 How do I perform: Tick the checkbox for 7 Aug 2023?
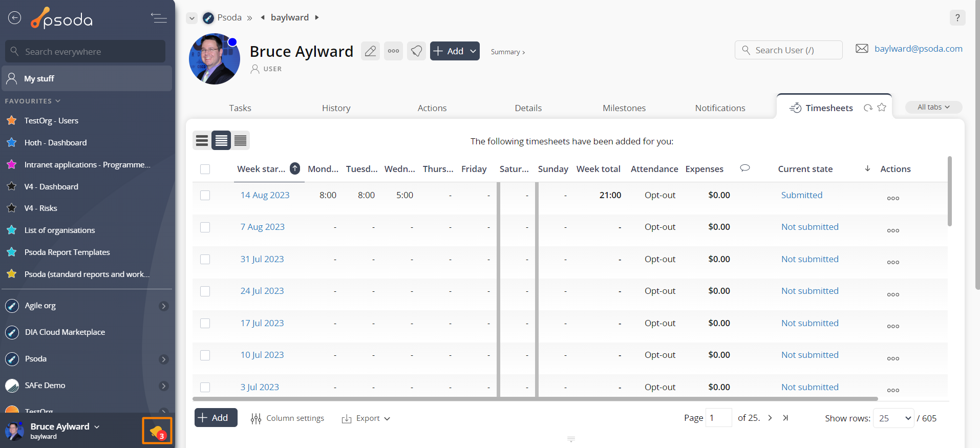click(x=205, y=227)
